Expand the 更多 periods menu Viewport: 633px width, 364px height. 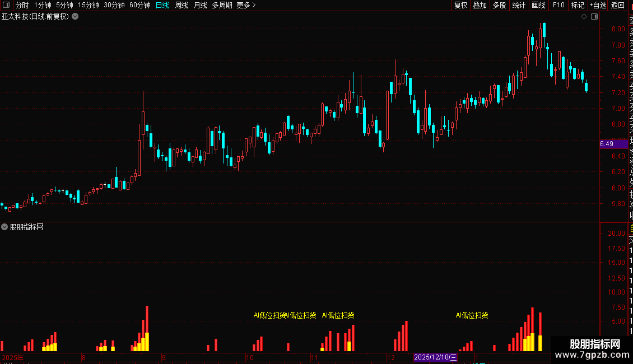tap(246, 5)
